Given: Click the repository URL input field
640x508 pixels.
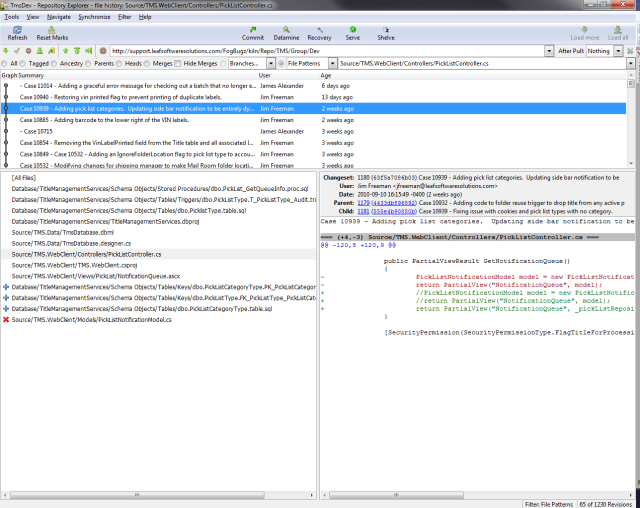Looking at the screenshot, I should [327, 51].
